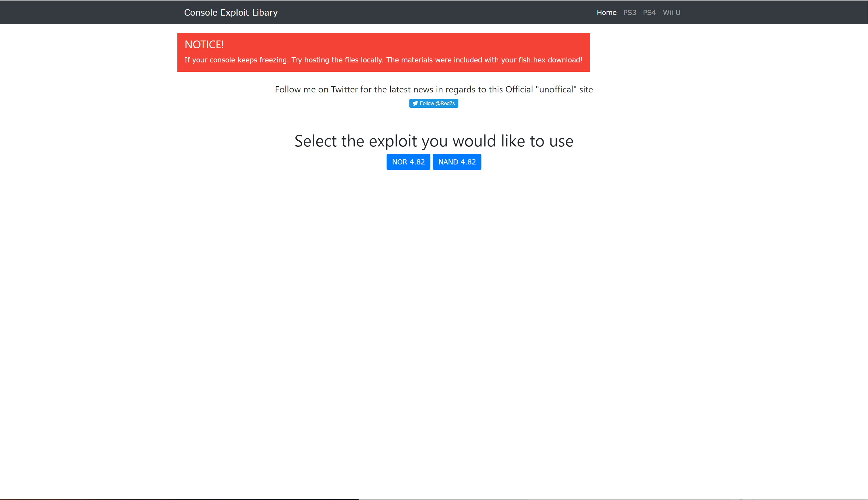The width and height of the screenshot is (868, 500).
Task: Click the words flsh.hex download in notice
Action: point(550,60)
